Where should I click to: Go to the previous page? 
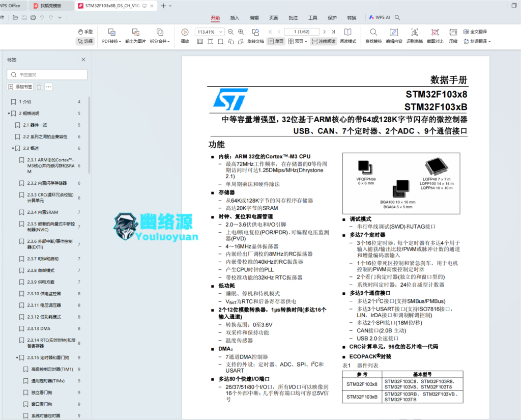279,32
